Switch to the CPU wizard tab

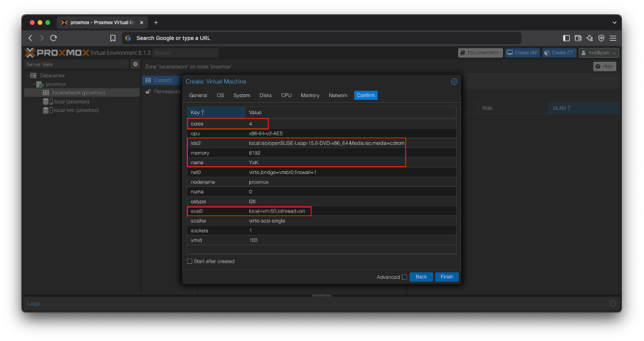tap(286, 96)
